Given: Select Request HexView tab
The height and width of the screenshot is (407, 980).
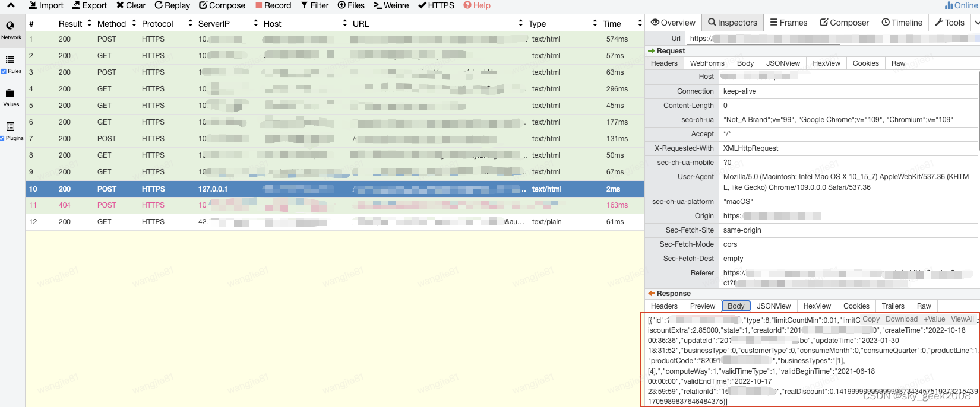Looking at the screenshot, I should coord(826,63).
